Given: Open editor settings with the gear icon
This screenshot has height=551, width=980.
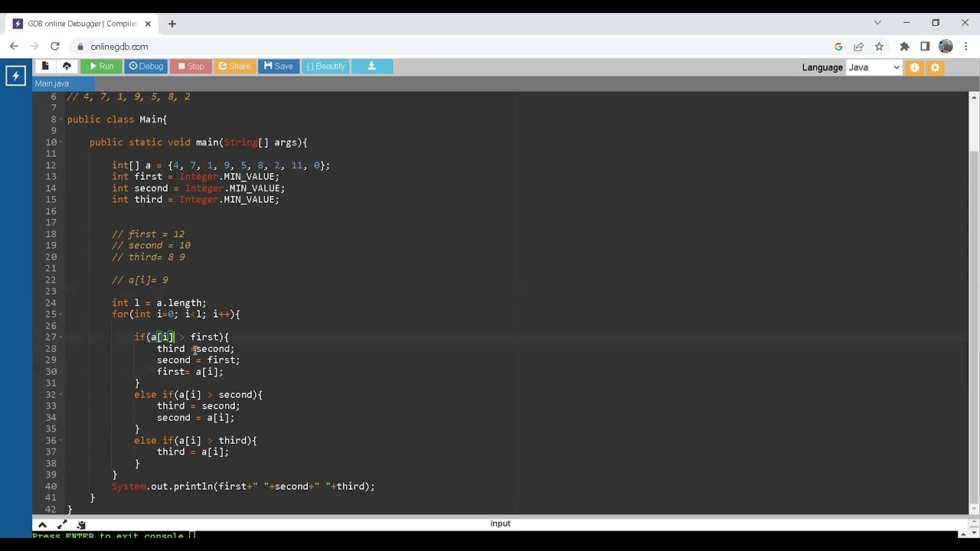Looking at the screenshot, I should point(935,68).
